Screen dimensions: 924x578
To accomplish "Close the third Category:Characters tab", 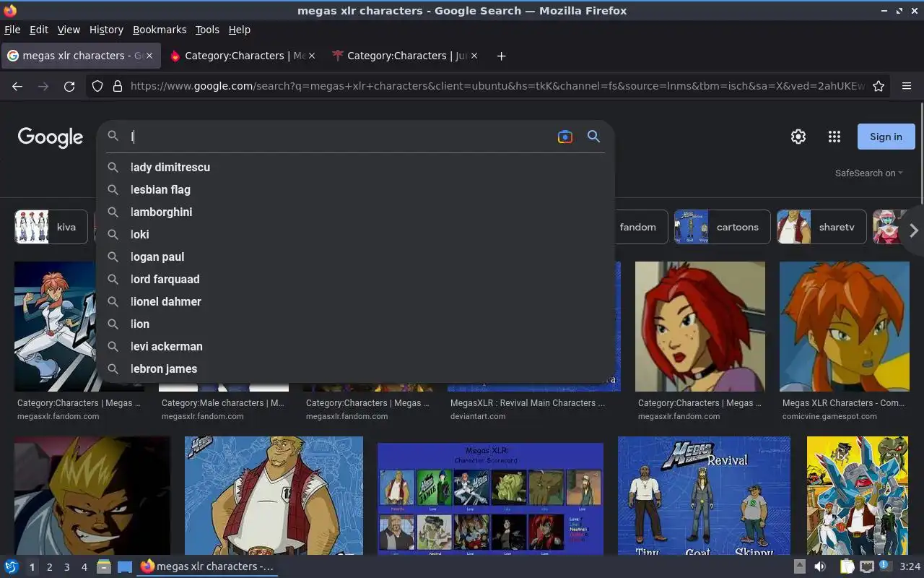I will pos(474,56).
